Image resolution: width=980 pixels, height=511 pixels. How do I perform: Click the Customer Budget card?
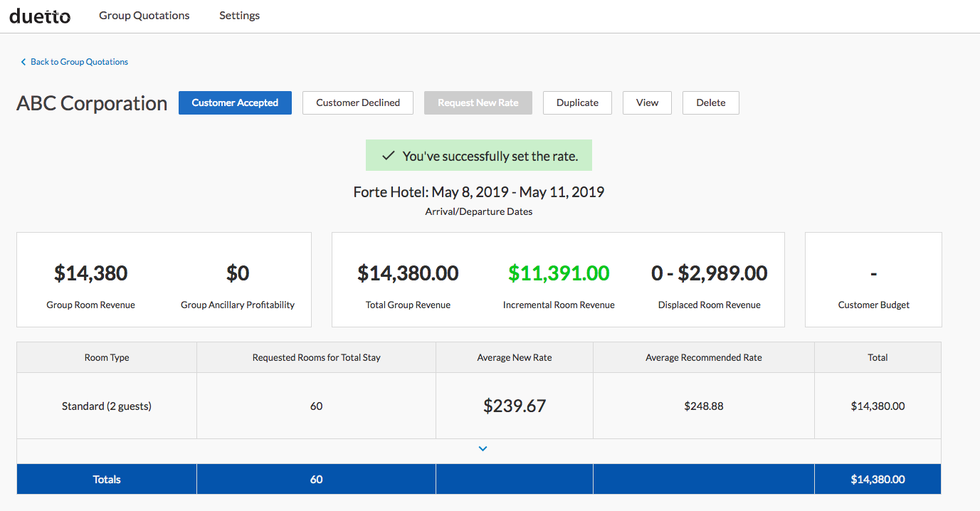click(x=873, y=280)
